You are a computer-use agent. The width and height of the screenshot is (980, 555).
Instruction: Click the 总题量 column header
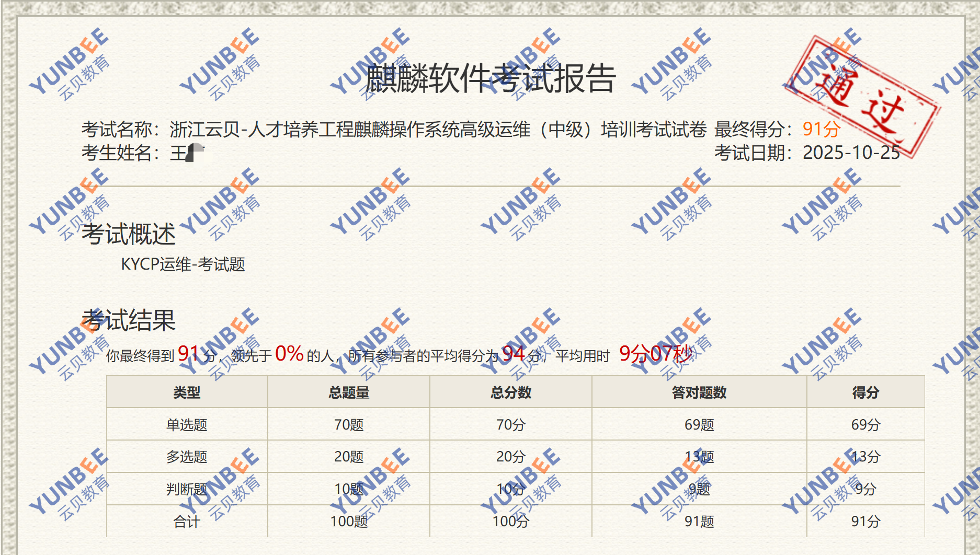click(349, 392)
